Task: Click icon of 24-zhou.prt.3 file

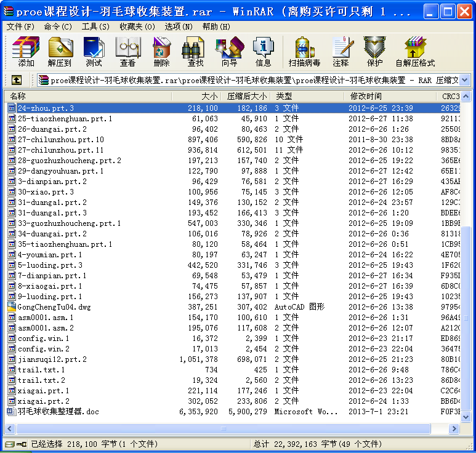Action: click(12, 108)
